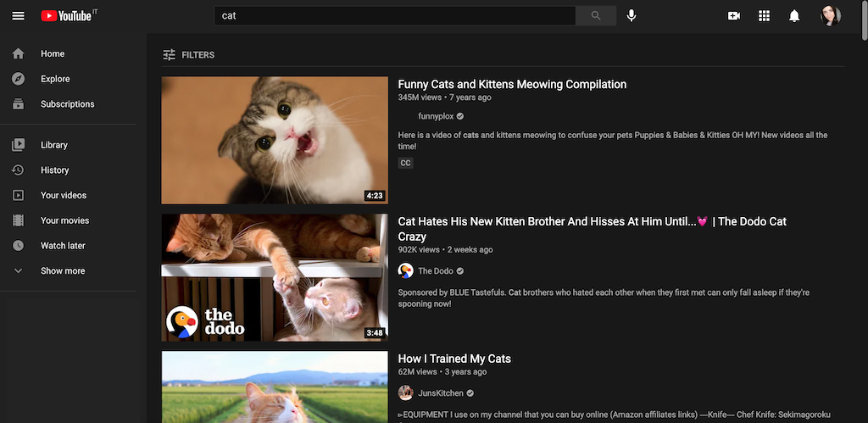Click the Library icon in sidebar
The height and width of the screenshot is (423, 868).
[19, 145]
